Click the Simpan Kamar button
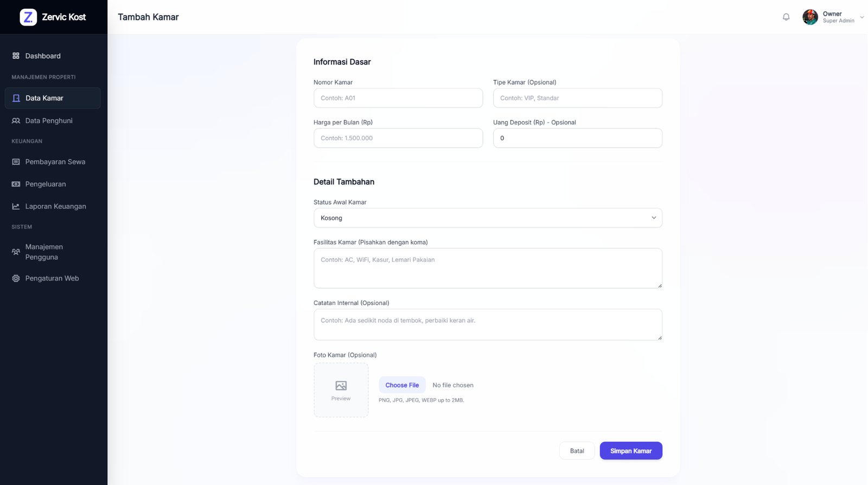The width and height of the screenshot is (868, 485). (631, 451)
